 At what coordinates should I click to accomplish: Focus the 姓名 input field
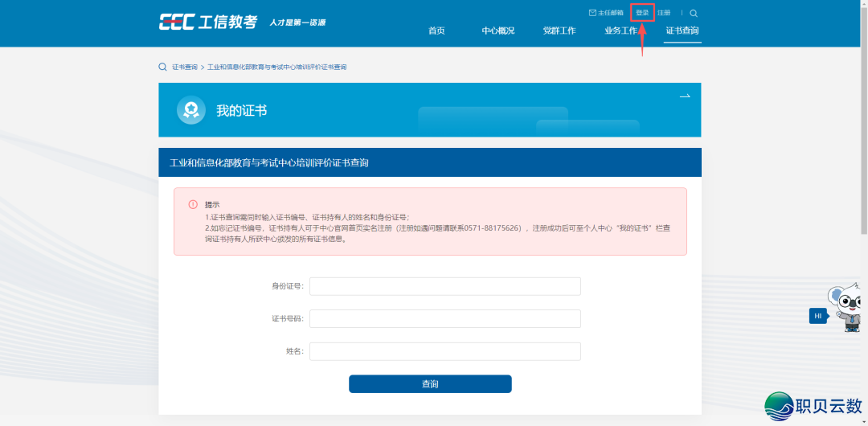[x=445, y=351]
